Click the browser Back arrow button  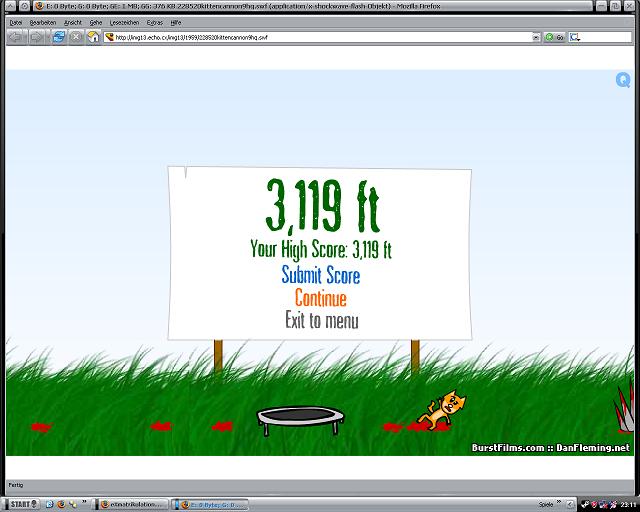click(x=15, y=37)
